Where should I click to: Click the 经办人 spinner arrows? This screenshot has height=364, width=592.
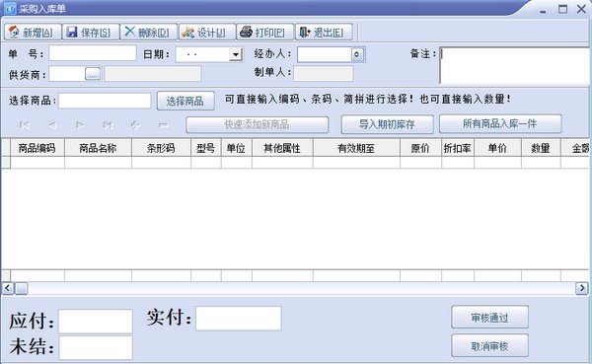click(x=357, y=55)
